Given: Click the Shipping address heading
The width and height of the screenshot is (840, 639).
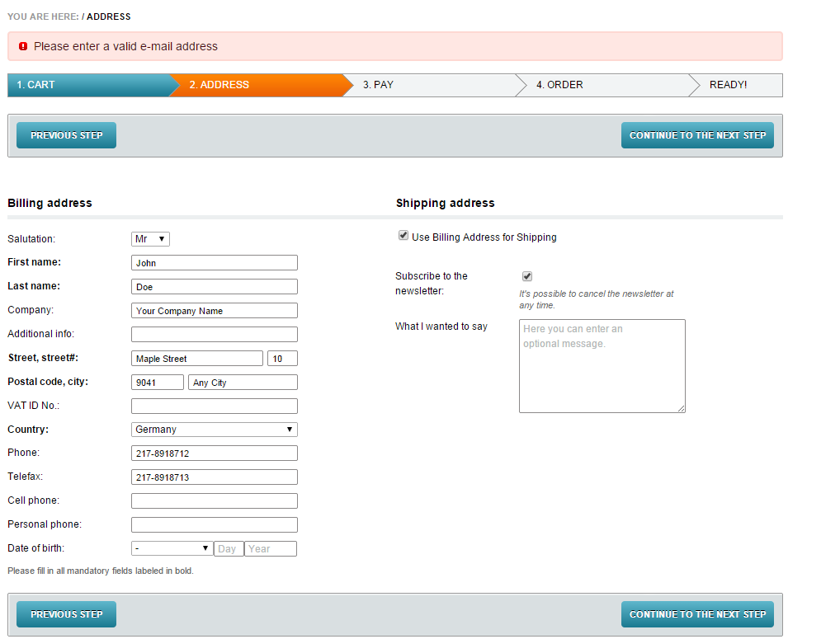Looking at the screenshot, I should [x=446, y=203].
